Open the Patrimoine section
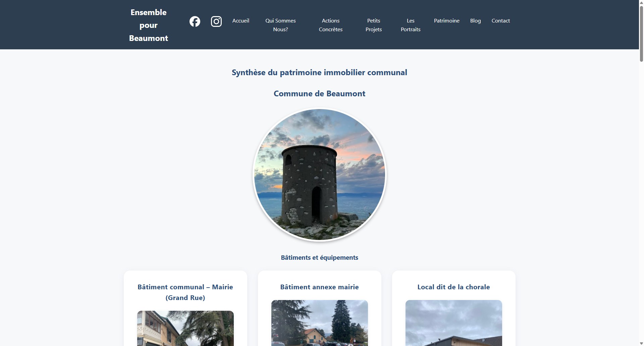 (x=446, y=20)
